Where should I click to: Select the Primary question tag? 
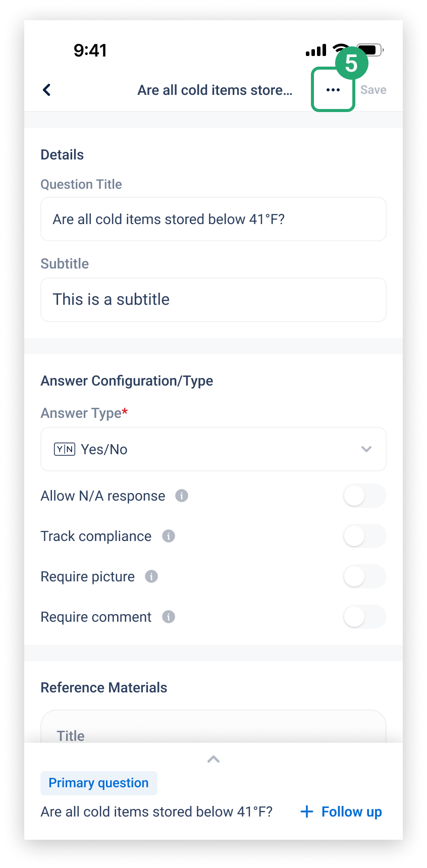point(99,783)
